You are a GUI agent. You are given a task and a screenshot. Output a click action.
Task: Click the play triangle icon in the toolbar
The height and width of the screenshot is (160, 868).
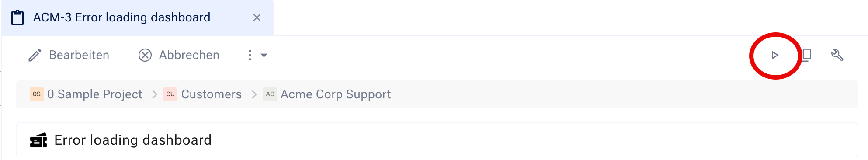coord(775,55)
